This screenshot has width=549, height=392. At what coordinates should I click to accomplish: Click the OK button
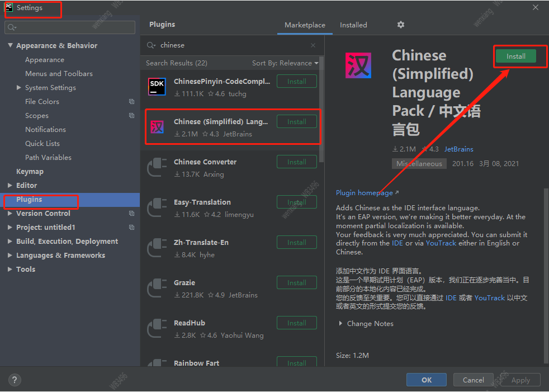(427, 380)
